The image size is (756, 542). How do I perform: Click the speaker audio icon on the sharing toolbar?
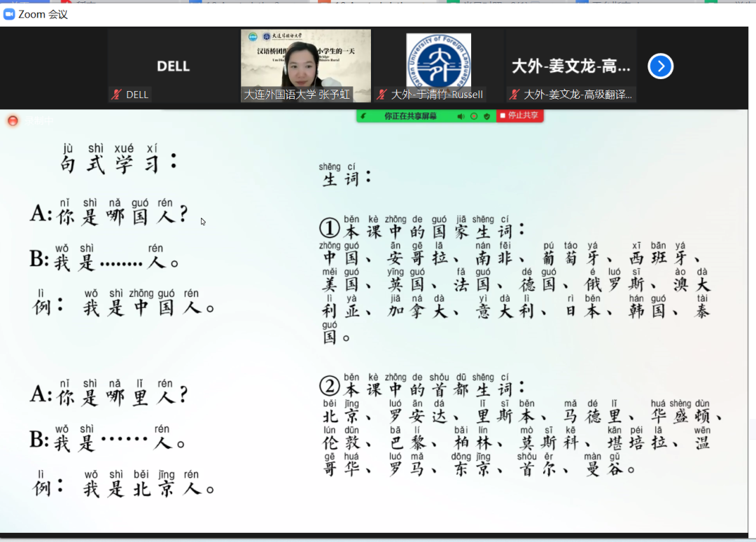460,116
